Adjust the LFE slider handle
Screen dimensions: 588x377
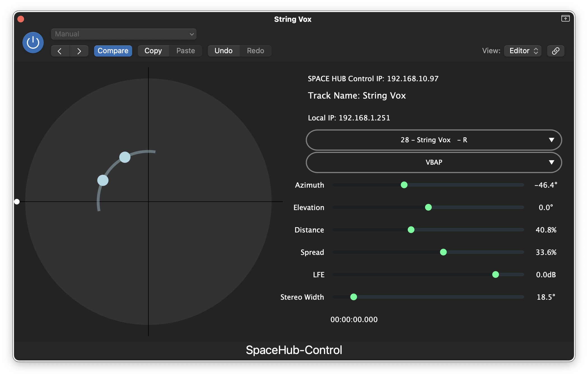point(496,274)
